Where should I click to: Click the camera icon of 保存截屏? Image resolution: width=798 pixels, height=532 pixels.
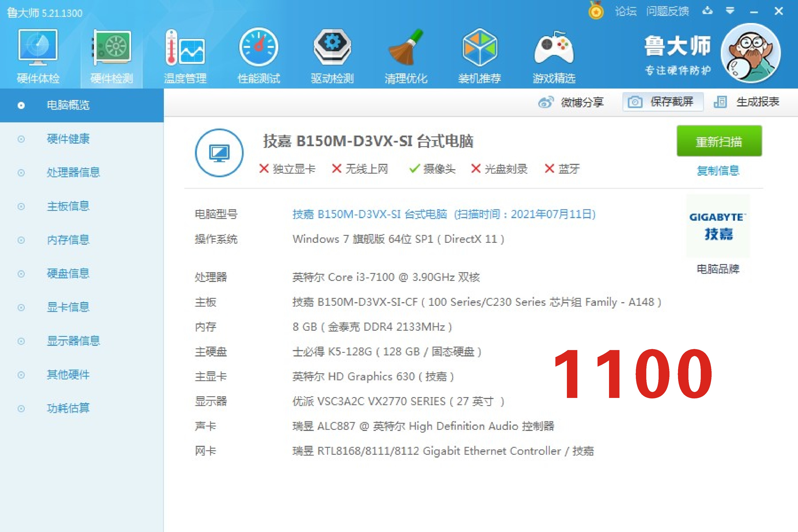(635, 102)
